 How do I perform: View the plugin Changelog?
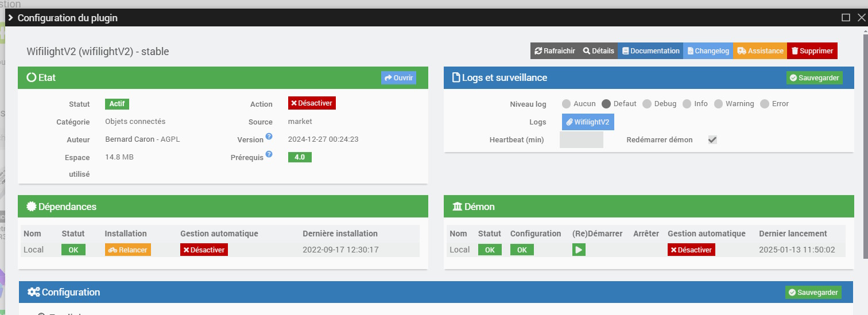coord(708,50)
